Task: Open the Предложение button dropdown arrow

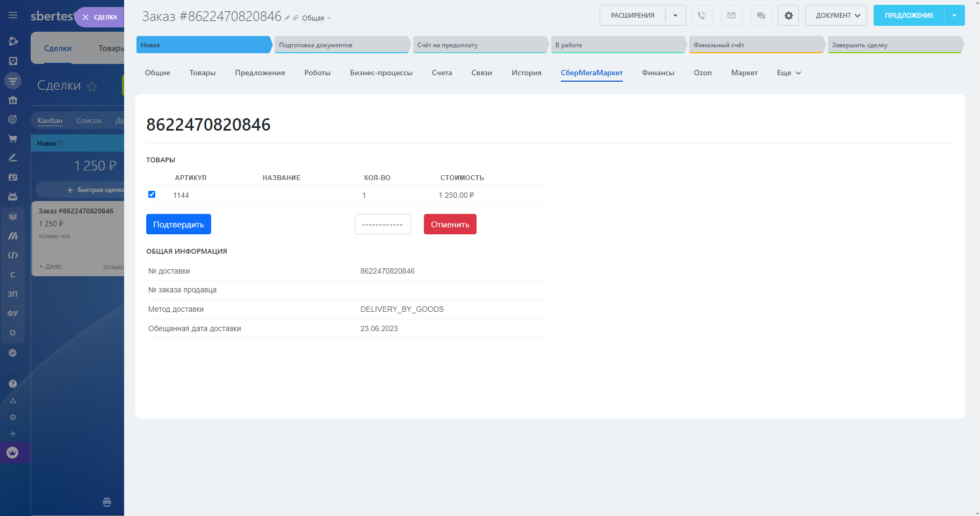Action: click(954, 16)
